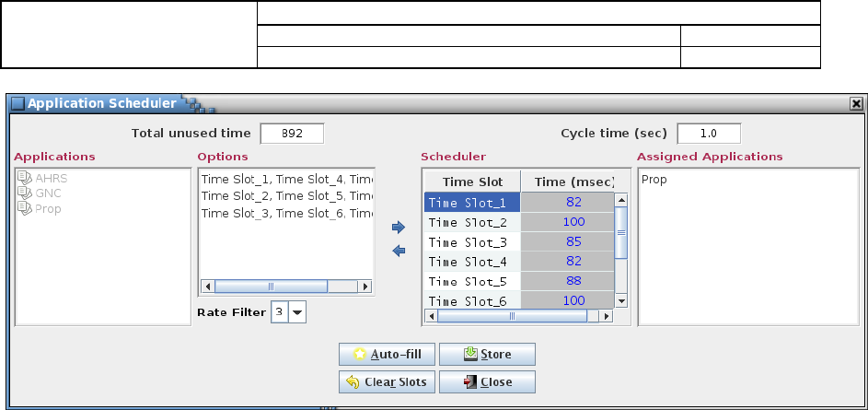
Task: Click the left arrow to unassign application
Action: click(x=399, y=251)
